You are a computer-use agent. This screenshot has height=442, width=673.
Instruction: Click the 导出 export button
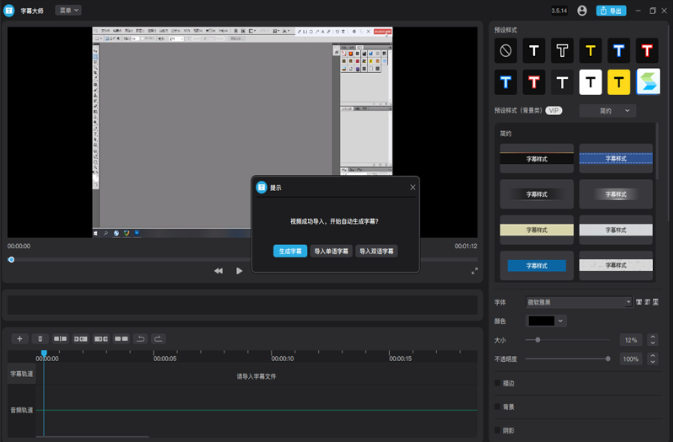tap(611, 10)
